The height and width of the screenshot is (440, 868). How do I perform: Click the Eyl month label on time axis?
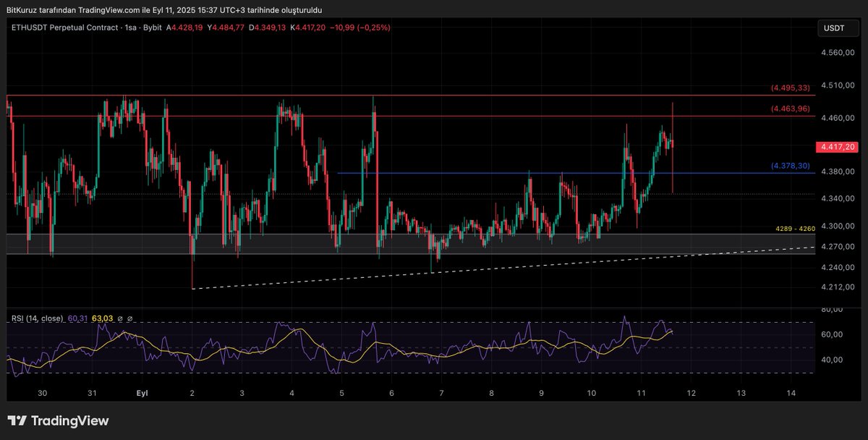142,393
